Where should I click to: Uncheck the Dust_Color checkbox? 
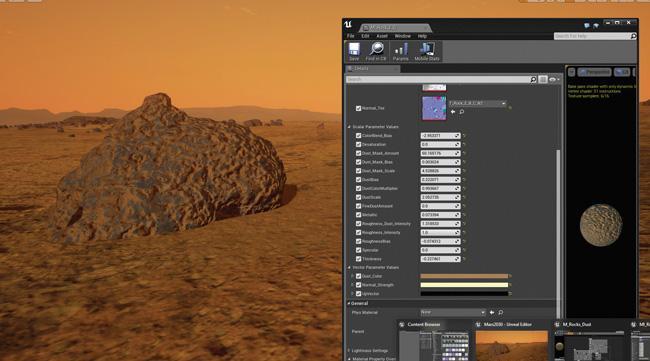[x=358, y=276]
